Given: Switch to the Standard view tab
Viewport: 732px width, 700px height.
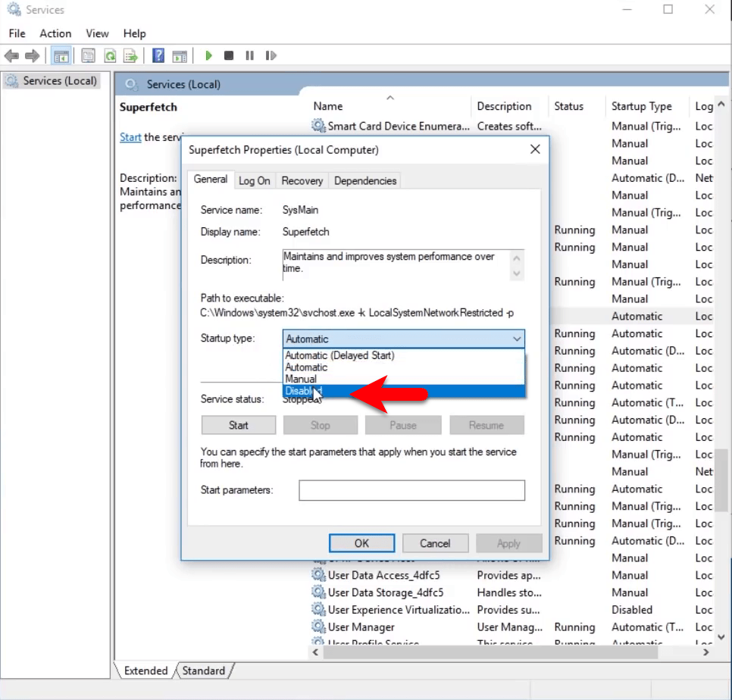Looking at the screenshot, I should click(204, 670).
